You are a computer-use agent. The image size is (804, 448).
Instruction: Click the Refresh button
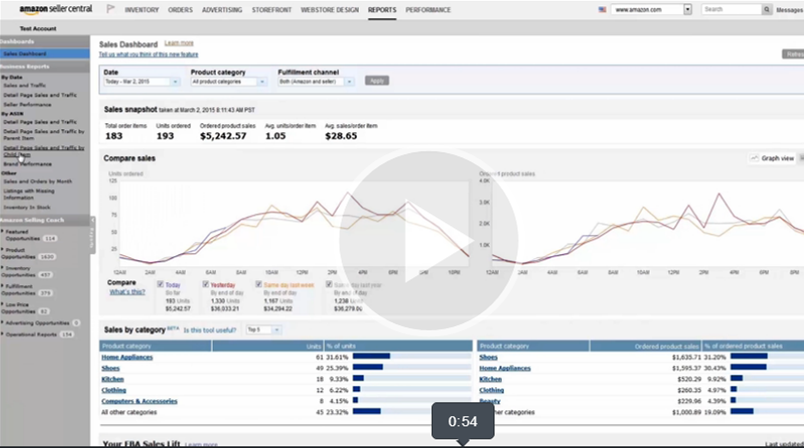793,54
